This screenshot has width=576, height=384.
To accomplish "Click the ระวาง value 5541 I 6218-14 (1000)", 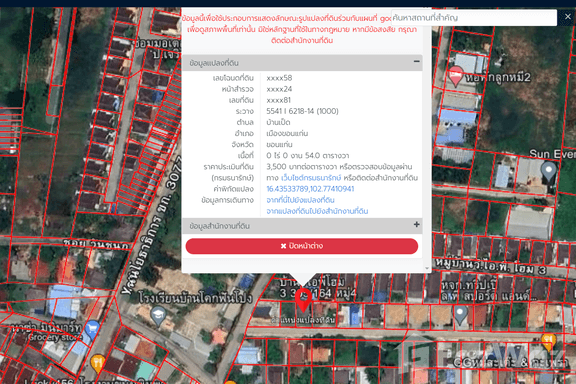I will (302, 111).
